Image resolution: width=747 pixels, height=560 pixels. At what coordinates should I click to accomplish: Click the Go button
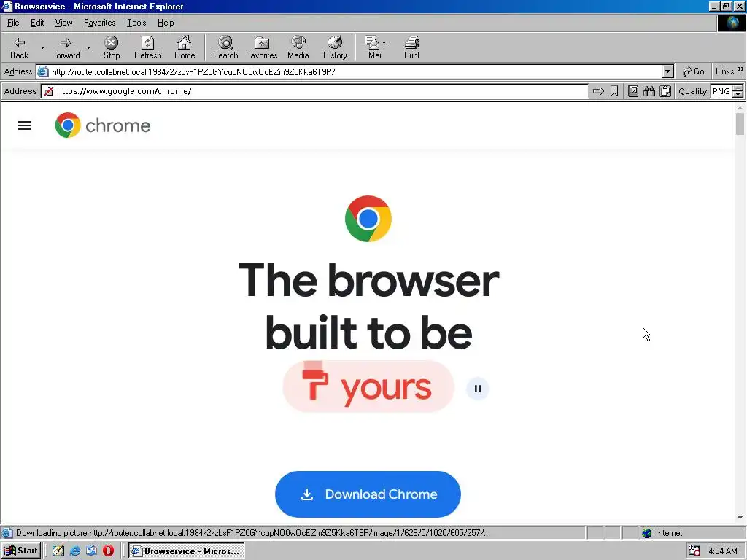tap(694, 71)
